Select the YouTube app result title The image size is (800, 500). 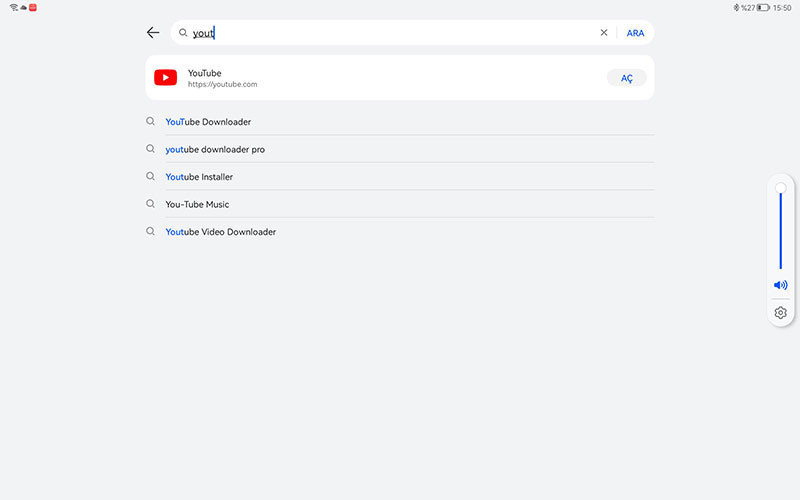pyautogui.click(x=205, y=73)
